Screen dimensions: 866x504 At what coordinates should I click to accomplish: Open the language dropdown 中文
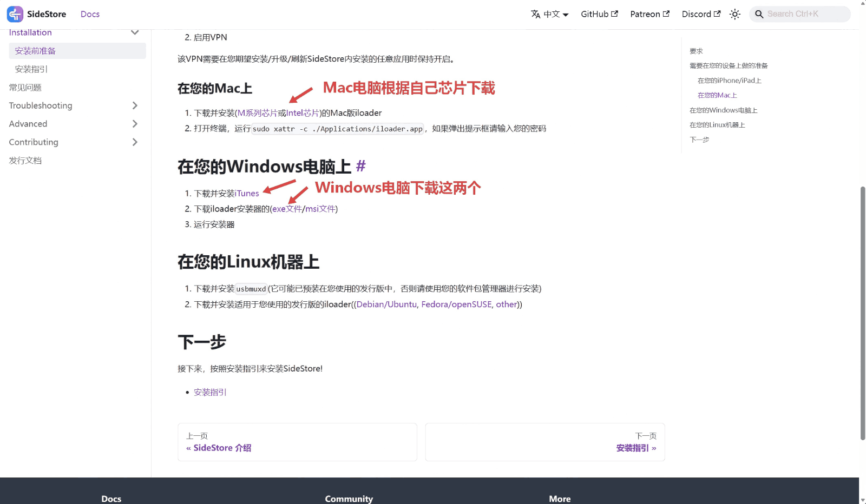coord(549,14)
